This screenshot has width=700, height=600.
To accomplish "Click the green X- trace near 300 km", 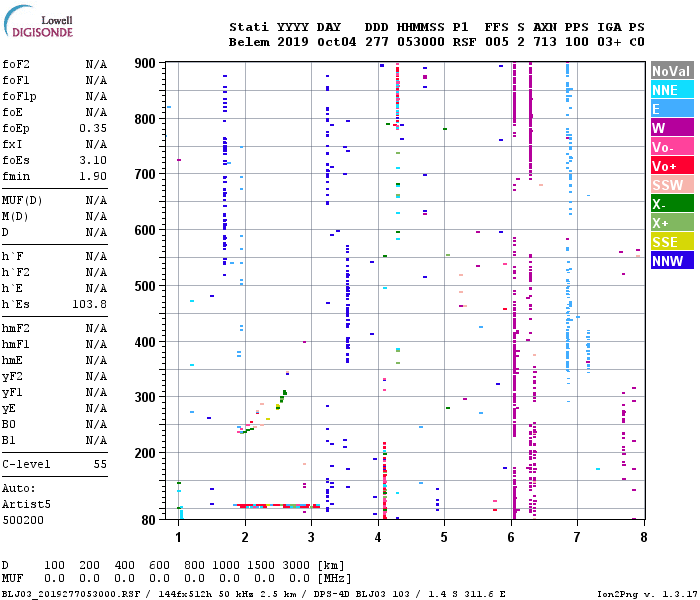I will (282, 397).
